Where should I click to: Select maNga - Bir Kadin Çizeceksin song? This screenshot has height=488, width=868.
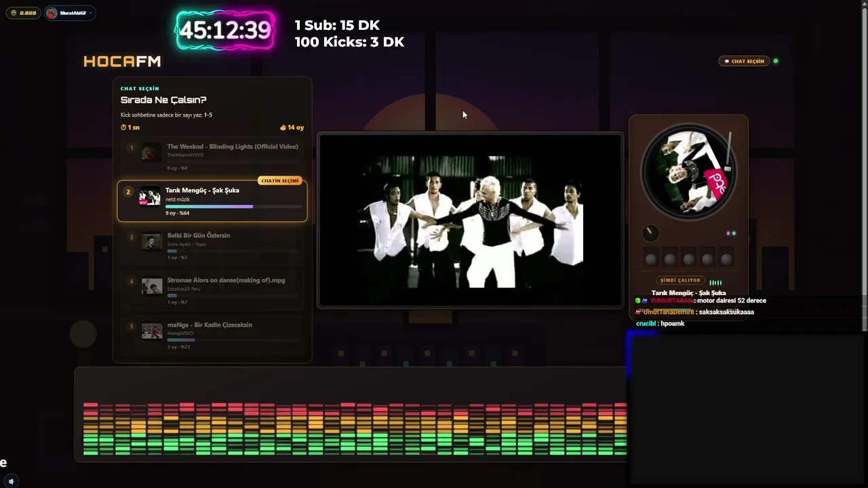coord(212,335)
